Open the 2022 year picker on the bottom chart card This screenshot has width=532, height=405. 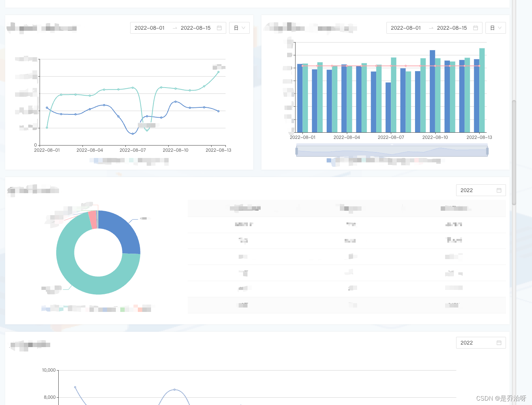pos(481,343)
